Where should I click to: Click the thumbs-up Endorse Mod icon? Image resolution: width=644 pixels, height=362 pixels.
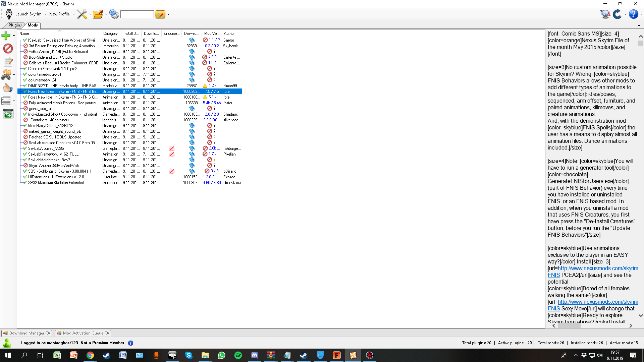click(x=8, y=88)
